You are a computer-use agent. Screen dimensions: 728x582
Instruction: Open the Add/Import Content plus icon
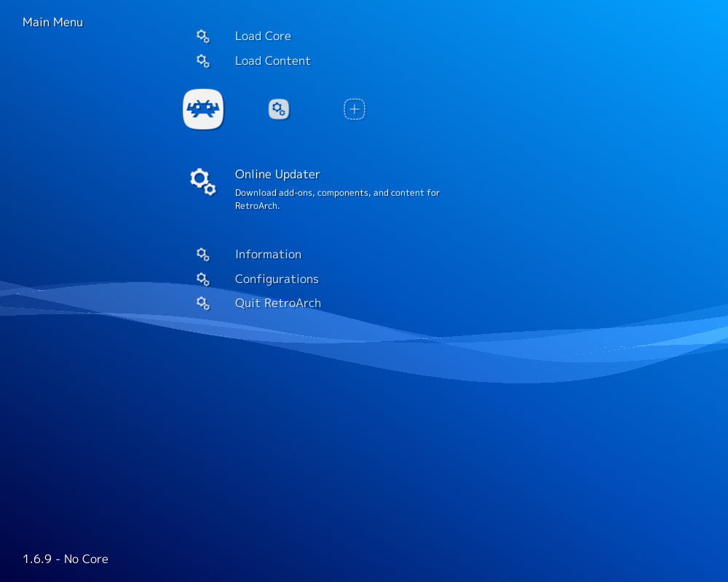point(355,110)
